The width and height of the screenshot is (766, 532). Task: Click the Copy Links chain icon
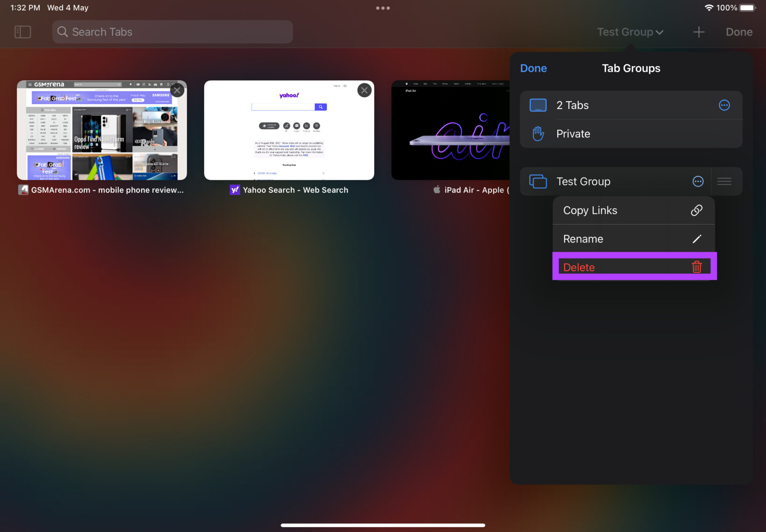pyautogui.click(x=696, y=210)
